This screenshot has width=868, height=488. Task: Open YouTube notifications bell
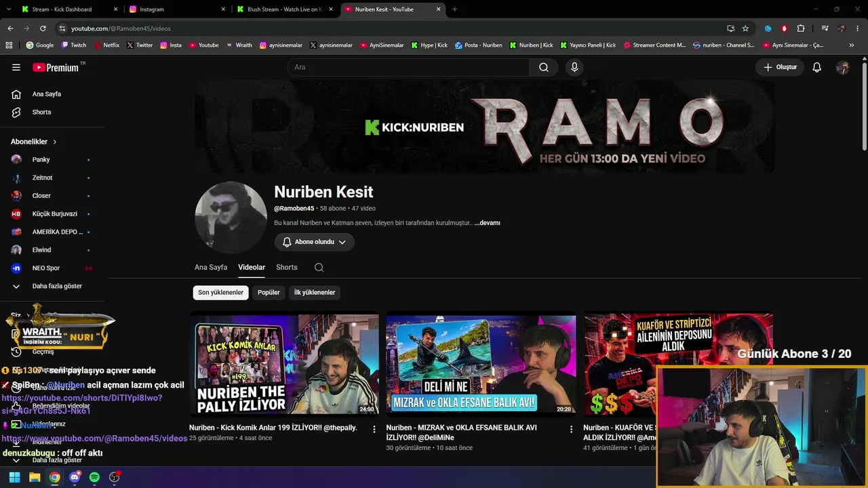click(x=817, y=67)
